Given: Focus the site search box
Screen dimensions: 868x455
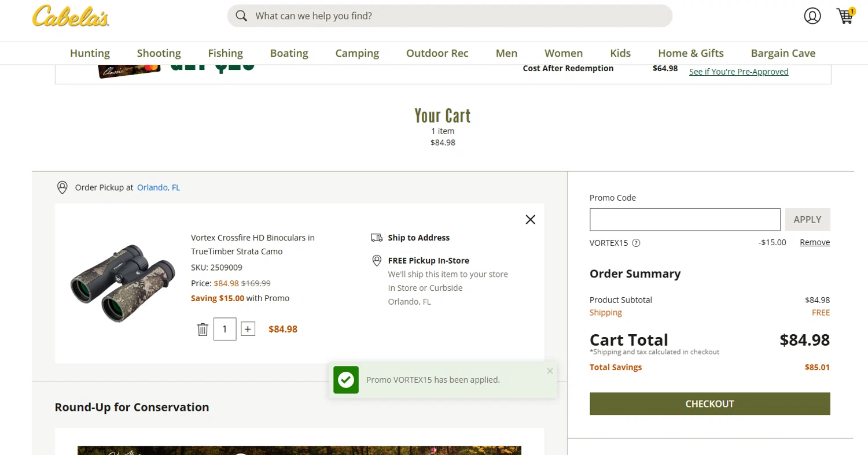Looking at the screenshot, I should (450, 16).
